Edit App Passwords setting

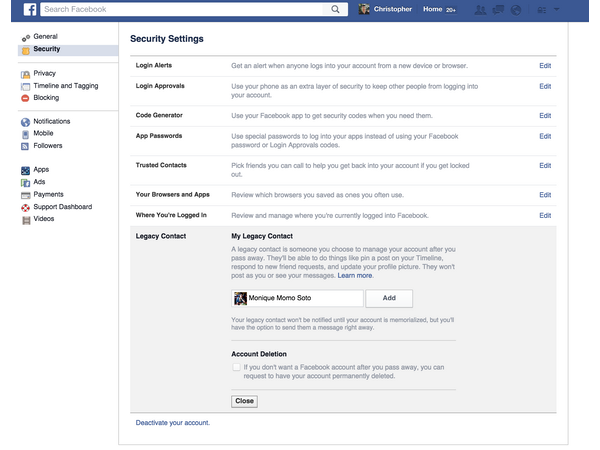[545, 136]
